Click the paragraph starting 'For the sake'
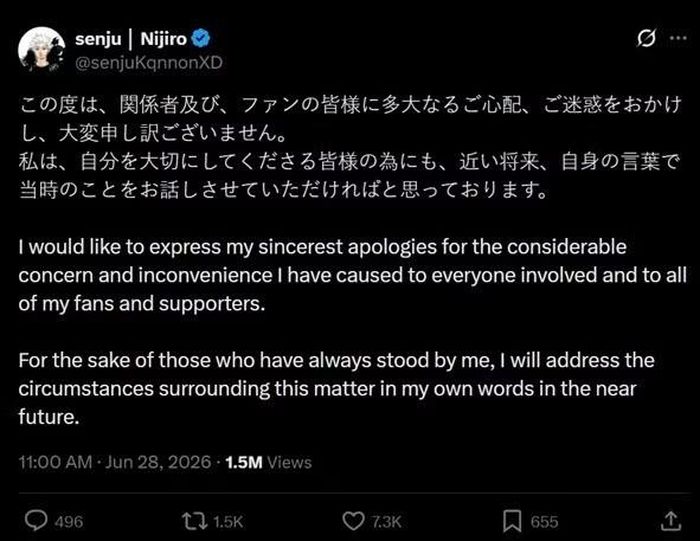 [x=337, y=388]
